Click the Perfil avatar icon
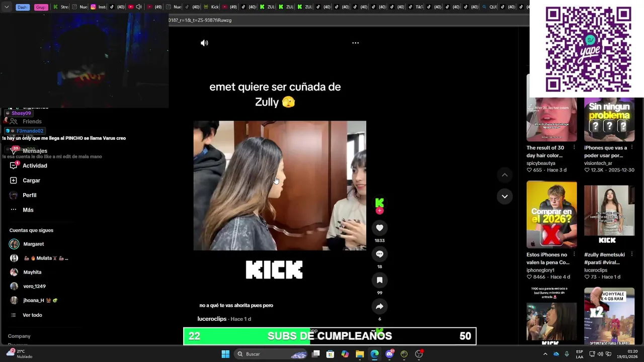 tap(14, 195)
